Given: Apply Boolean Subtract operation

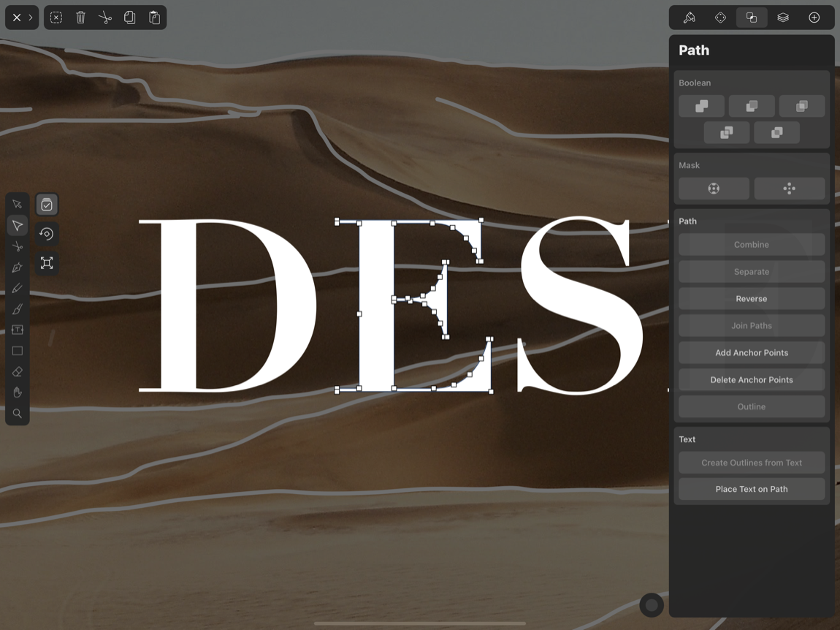Looking at the screenshot, I should 752,106.
